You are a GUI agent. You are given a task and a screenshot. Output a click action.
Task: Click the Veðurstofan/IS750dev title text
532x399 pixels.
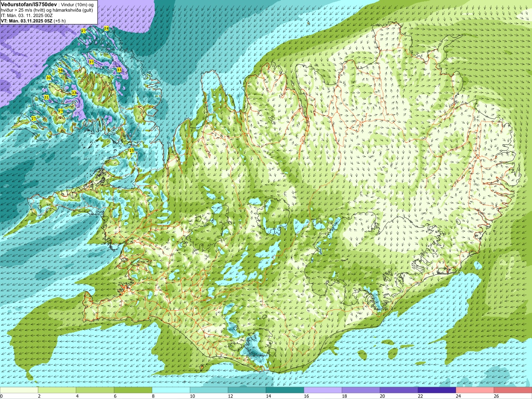(29, 4)
